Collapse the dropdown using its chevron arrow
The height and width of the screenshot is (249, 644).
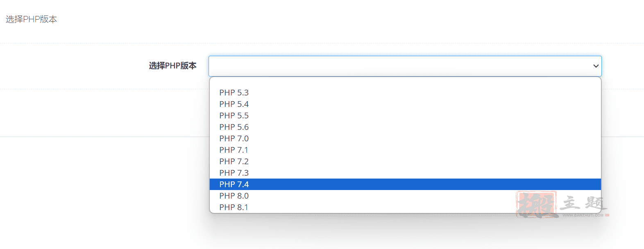click(596, 66)
